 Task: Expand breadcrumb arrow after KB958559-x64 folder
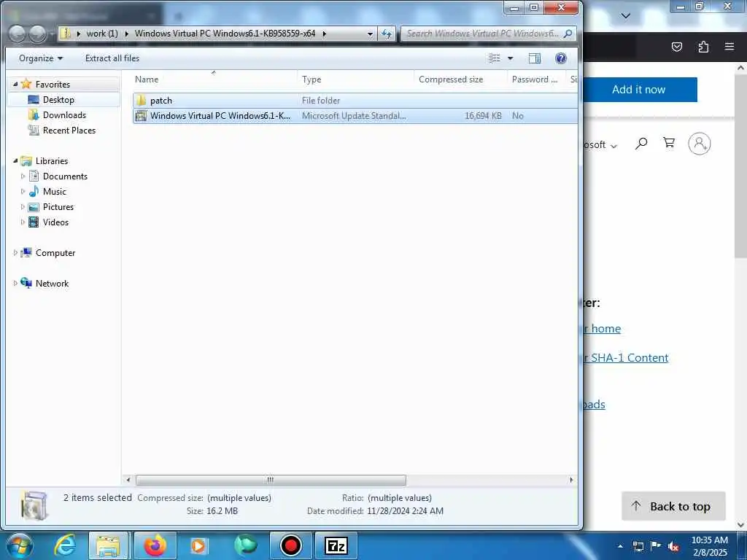click(324, 34)
